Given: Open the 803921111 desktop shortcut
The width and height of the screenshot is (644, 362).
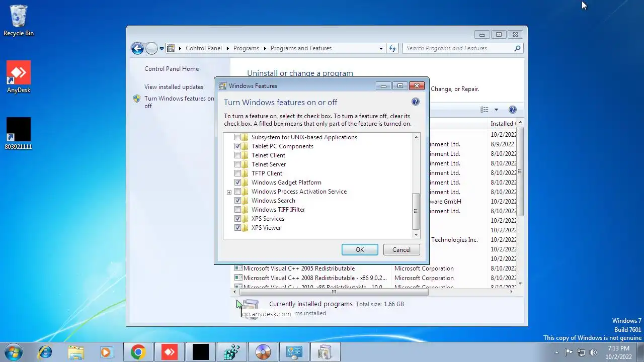Looking at the screenshot, I should 19,134.
